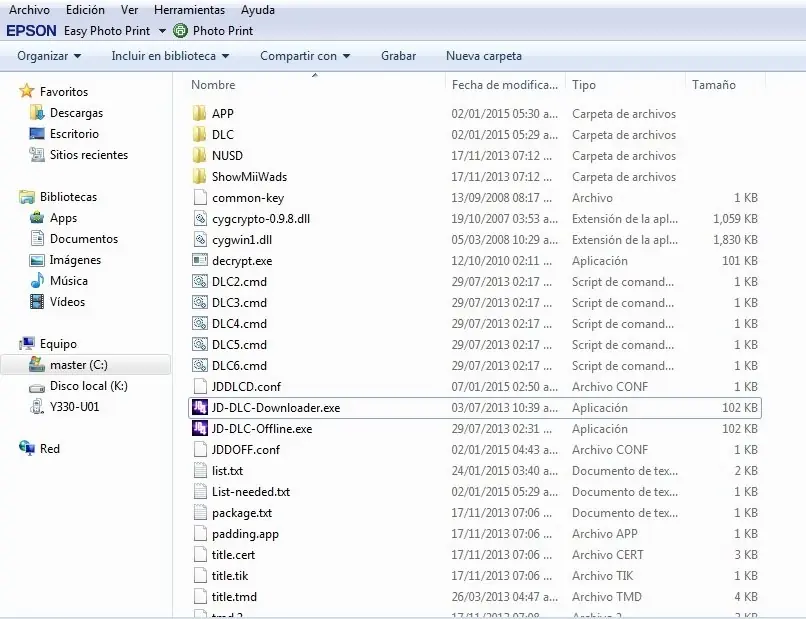Select the Favoritos star icon
The image size is (806, 619).
27,92
